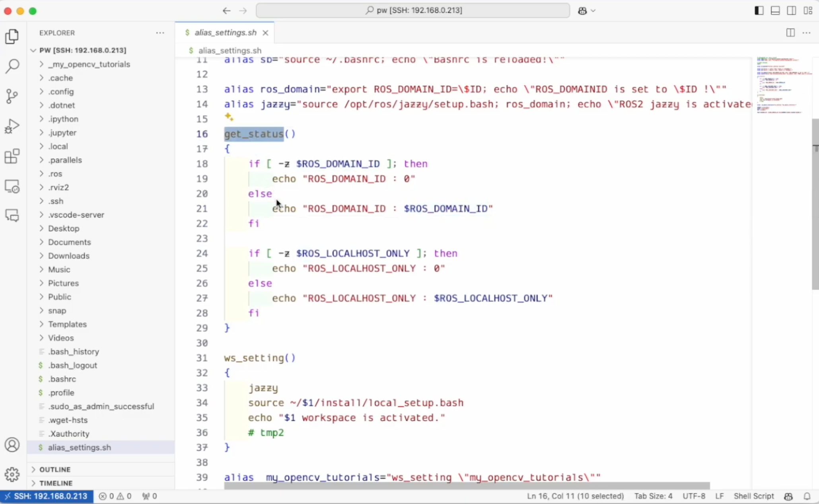Click the SSH: 192.168.0.213 remote indicator
The width and height of the screenshot is (819, 504).
47,496
